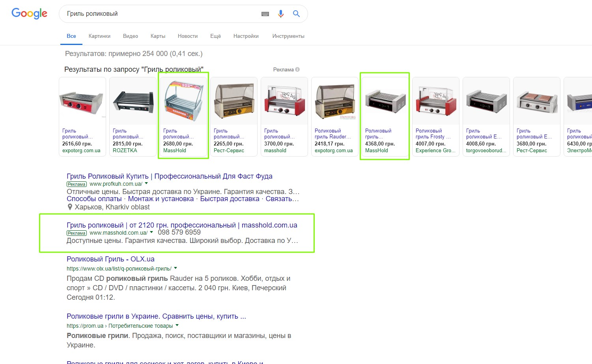
Task: Open the Ещё menu
Action: pyautogui.click(x=215, y=36)
